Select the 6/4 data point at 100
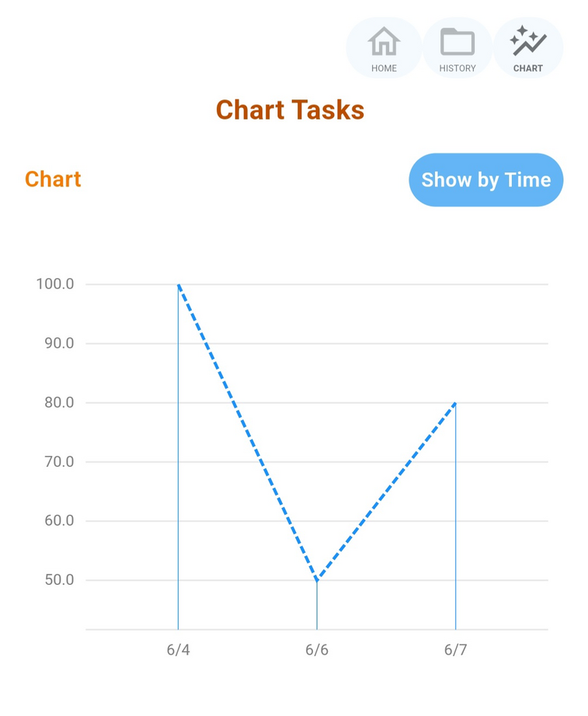The image size is (588, 716). pos(179,285)
